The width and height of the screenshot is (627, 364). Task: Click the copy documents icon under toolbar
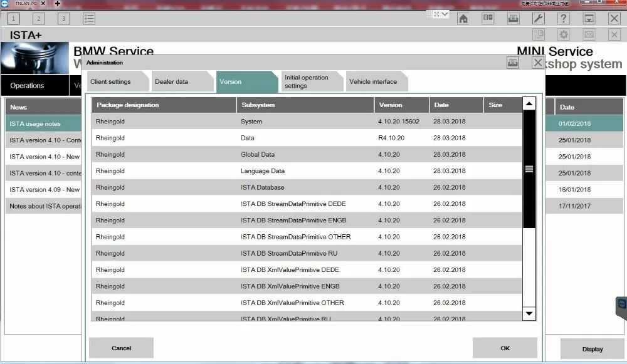539,34
